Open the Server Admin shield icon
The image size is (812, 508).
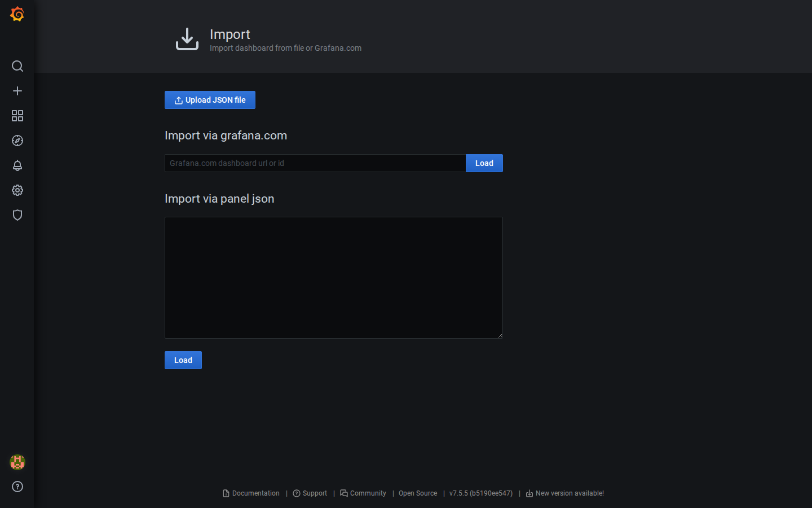pos(17,215)
